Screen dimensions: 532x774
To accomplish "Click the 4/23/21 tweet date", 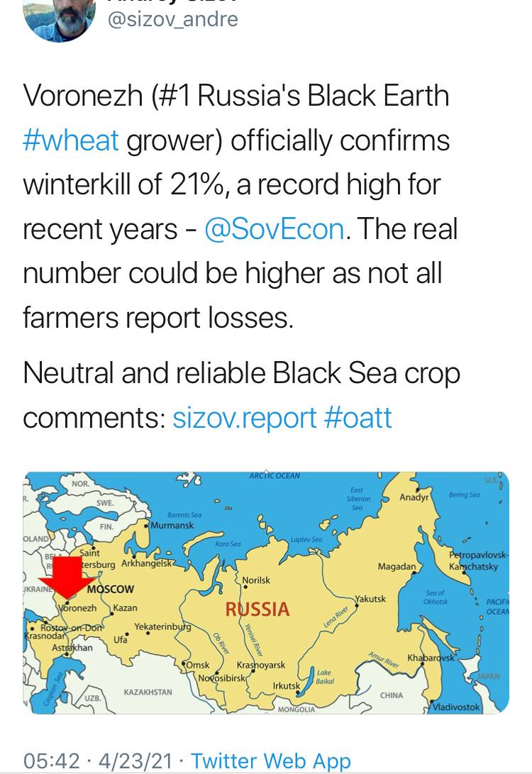I will click(136, 761).
